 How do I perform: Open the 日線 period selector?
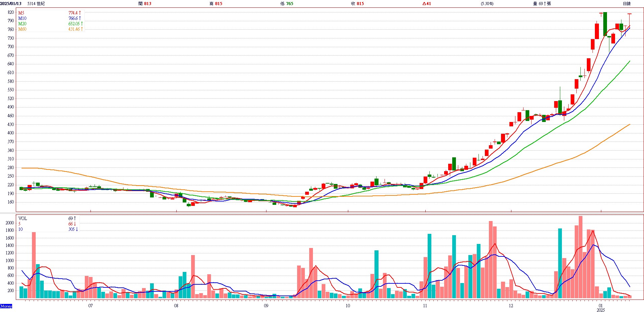pyautogui.click(x=627, y=4)
